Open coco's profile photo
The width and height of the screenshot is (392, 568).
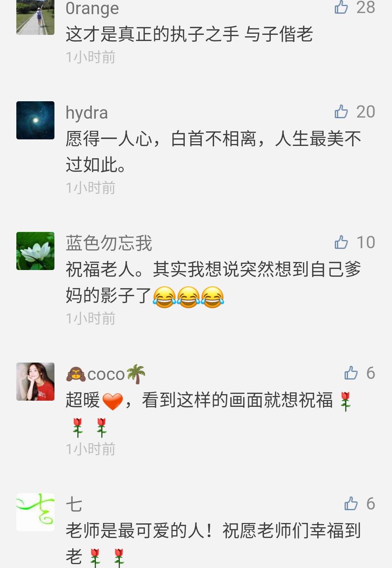[x=35, y=381]
